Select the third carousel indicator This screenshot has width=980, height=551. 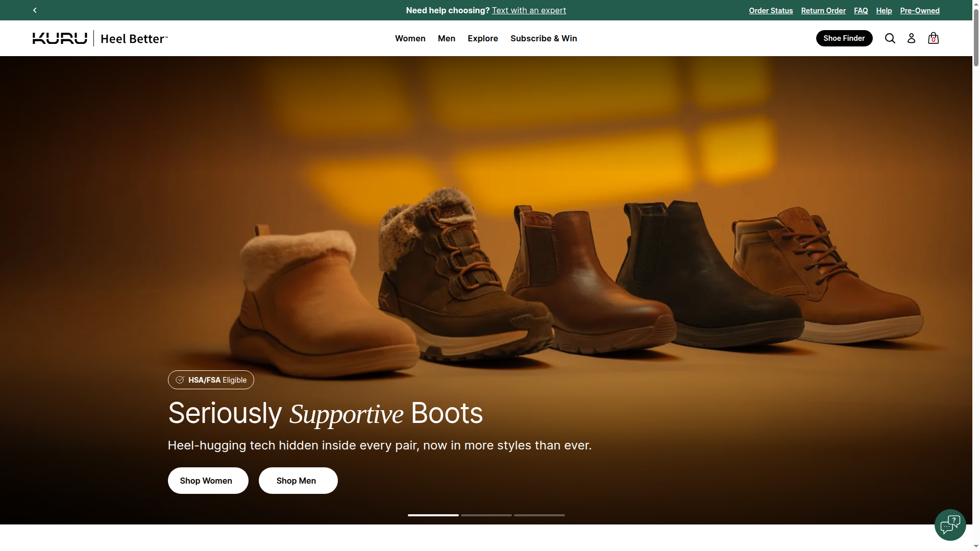(539, 515)
